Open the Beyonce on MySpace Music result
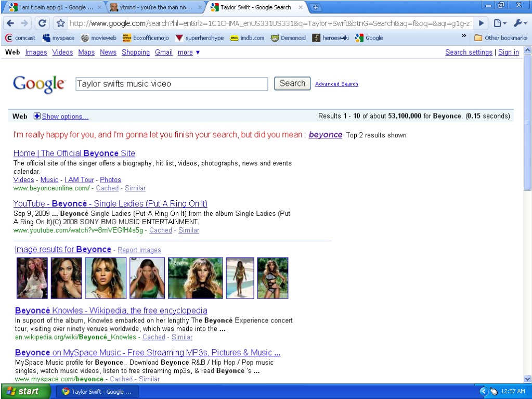This screenshot has height=399, width=532. pos(148,353)
